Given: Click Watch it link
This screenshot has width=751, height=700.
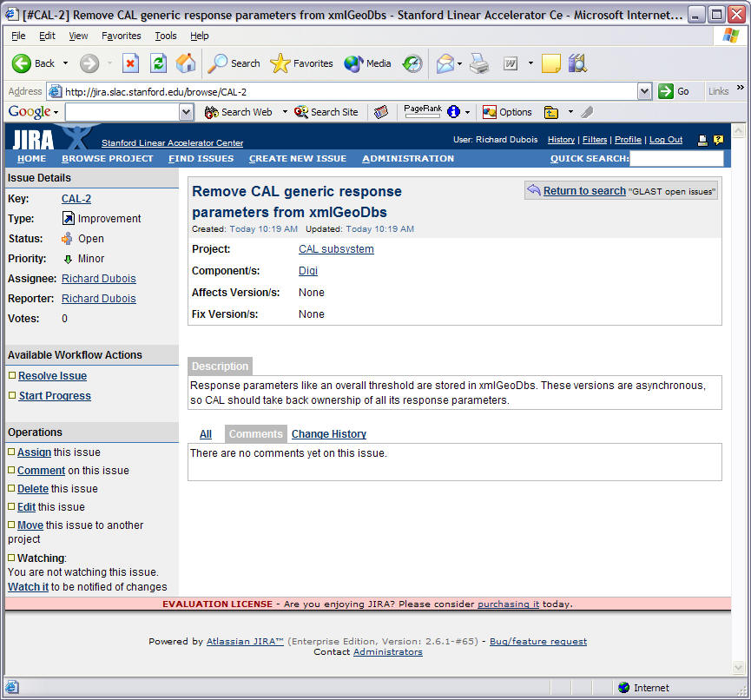Looking at the screenshot, I should pyautogui.click(x=29, y=587).
